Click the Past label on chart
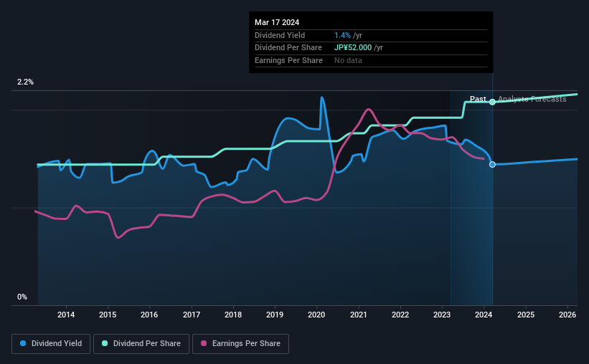This screenshot has width=589, height=364. click(478, 99)
